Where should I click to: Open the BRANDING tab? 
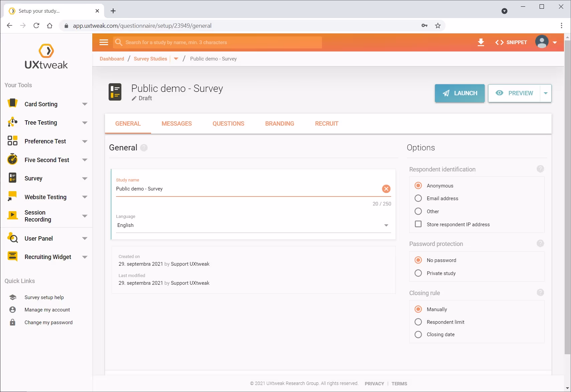(x=279, y=123)
